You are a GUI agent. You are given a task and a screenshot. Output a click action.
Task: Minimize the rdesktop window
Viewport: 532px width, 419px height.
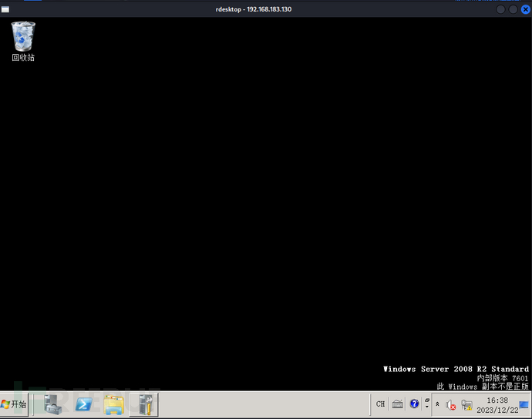(501, 8)
